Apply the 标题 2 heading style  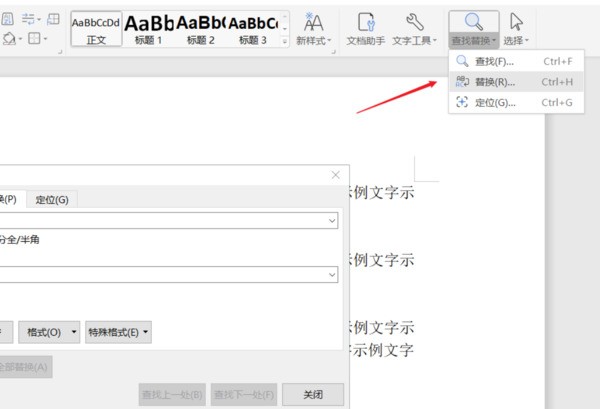(x=201, y=29)
